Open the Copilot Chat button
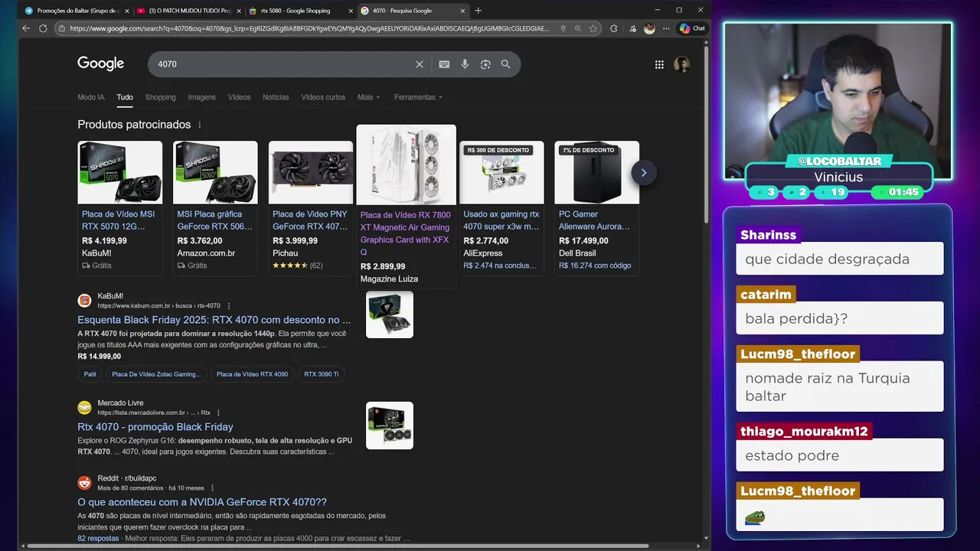 click(693, 28)
